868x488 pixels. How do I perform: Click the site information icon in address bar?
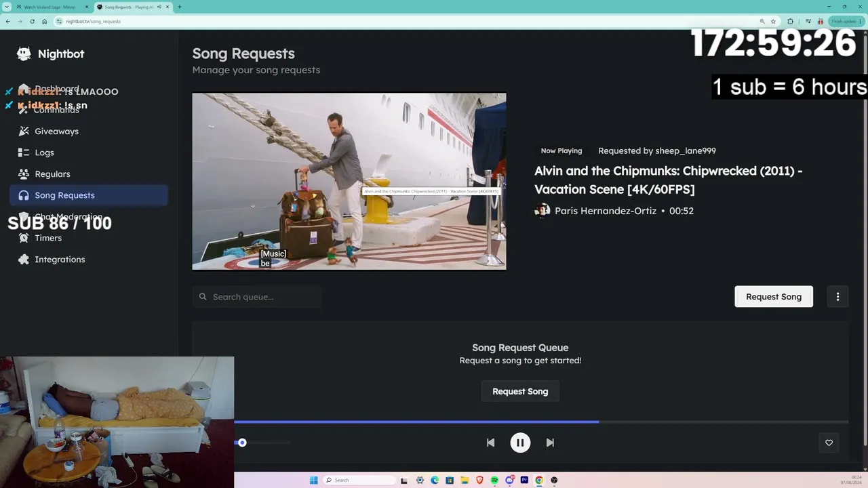60,21
